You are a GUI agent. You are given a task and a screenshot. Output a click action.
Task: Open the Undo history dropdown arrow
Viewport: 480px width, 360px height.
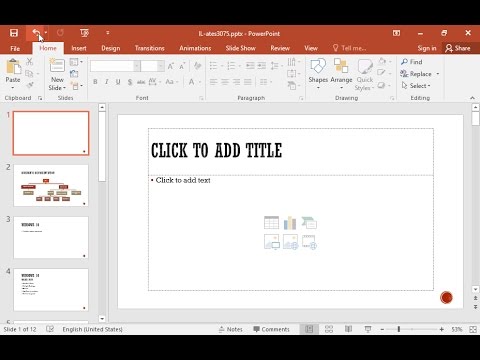point(46,33)
